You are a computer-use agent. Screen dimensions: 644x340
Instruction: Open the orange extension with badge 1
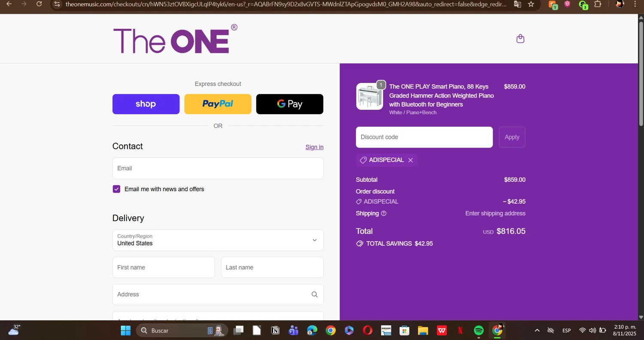point(553,5)
